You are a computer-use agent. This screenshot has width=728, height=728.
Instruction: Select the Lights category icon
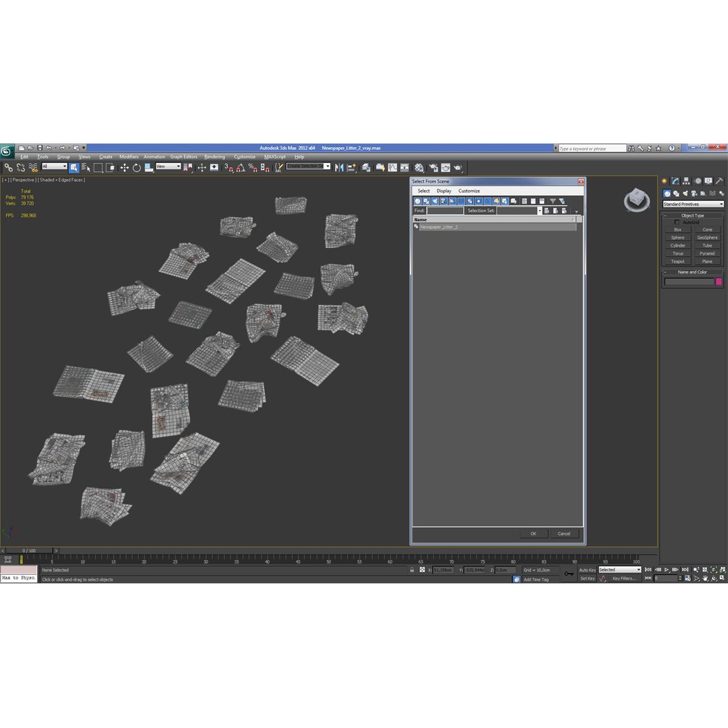(686, 193)
